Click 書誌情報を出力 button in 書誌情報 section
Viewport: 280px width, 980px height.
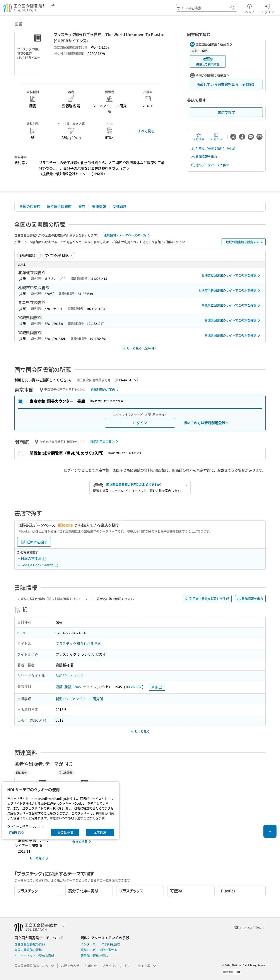click(250, 598)
